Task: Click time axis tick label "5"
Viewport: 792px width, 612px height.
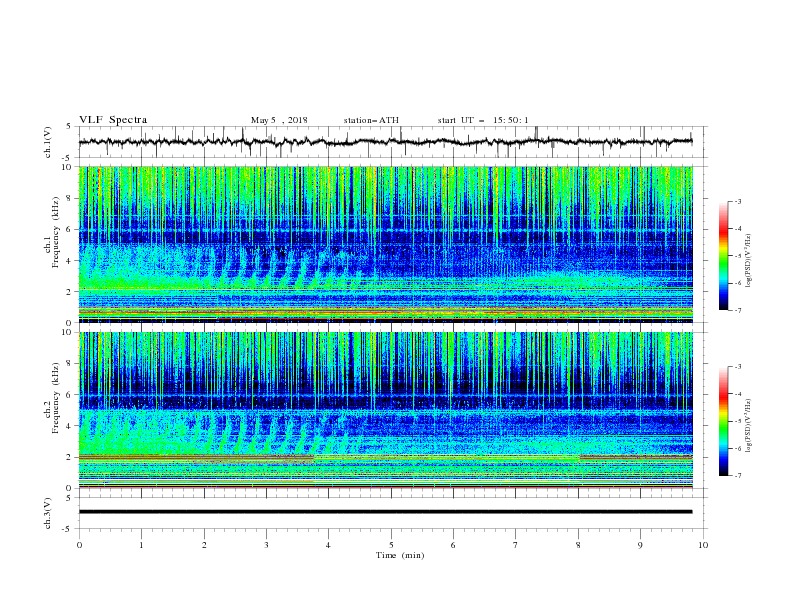Action: (391, 545)
